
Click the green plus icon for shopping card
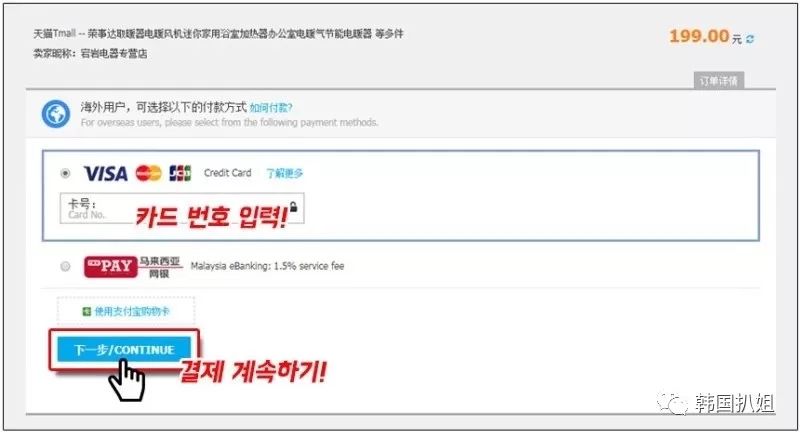(87, 311)
